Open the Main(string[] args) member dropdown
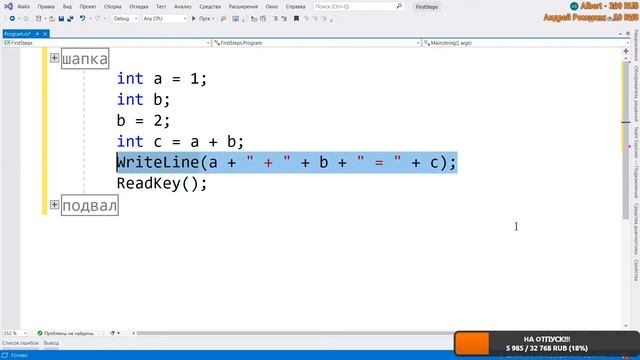 (x=527, y=43)
